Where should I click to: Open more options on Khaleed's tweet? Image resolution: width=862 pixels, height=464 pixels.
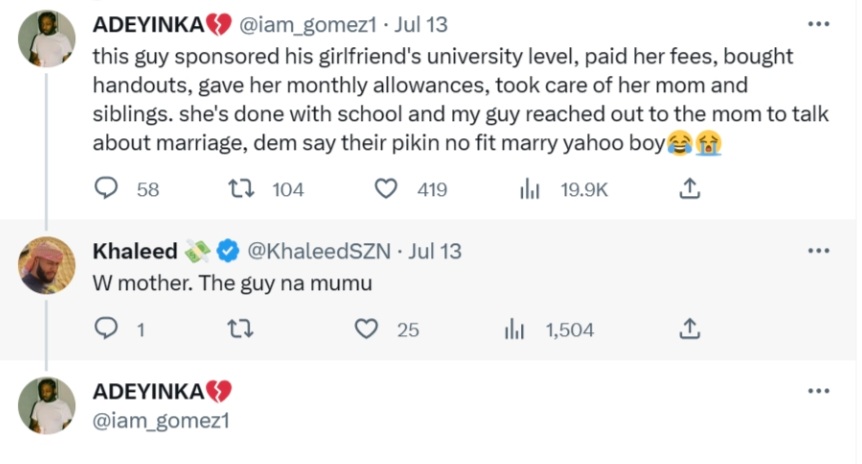click(818, 252)
